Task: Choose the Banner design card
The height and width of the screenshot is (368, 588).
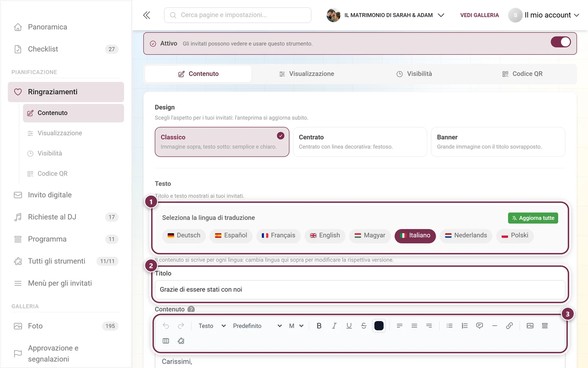Action: [498, 142]
